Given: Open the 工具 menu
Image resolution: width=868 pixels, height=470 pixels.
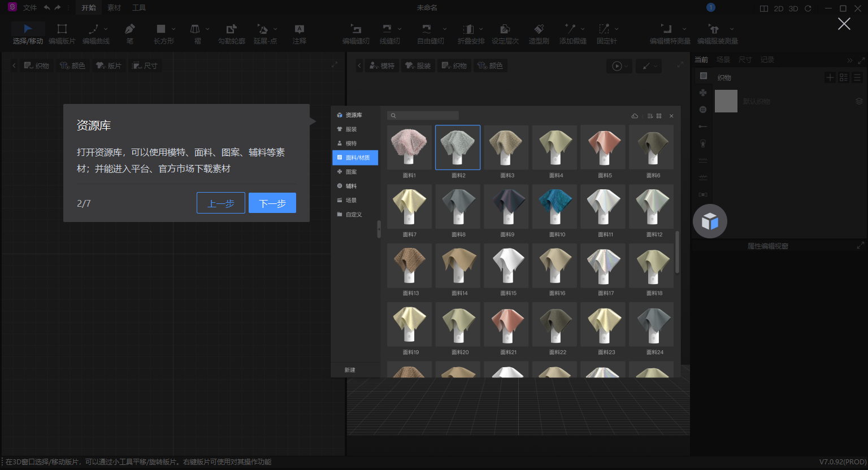Looking at the screenshot, I should (138, 7).
